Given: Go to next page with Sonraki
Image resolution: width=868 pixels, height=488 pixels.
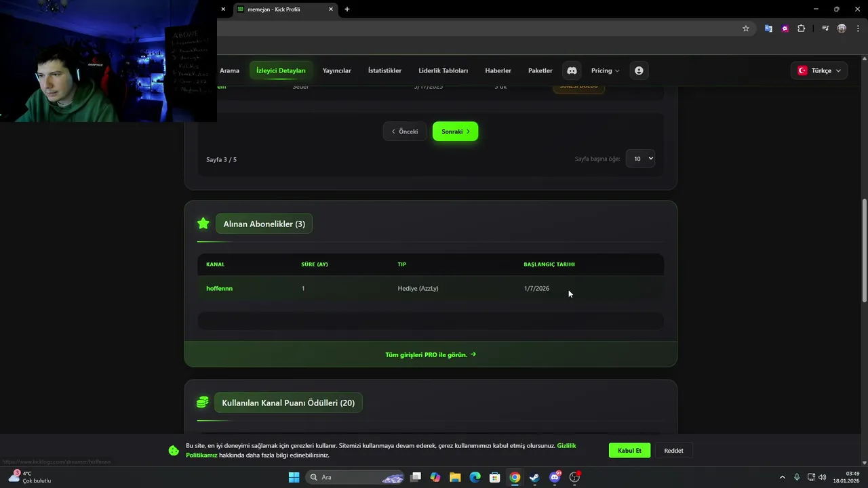Looking at the screenshot, I should click(x=455, y=131).
